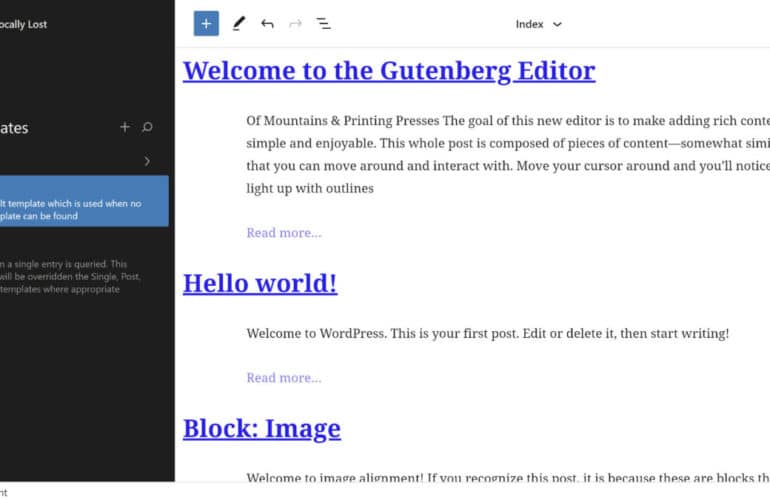The width and height of the screenshot is (770, 500).
Task: Click Read more under the Gutenberg excerpt
Action: tap(284, 233)
